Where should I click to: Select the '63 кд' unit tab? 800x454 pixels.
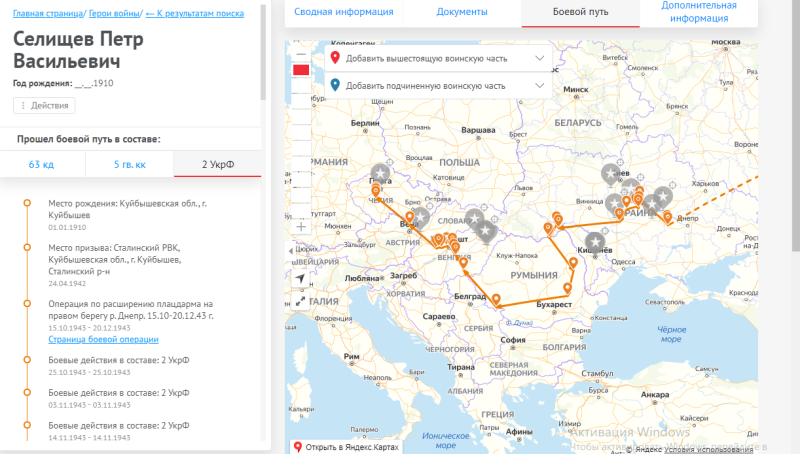point(42,163)
